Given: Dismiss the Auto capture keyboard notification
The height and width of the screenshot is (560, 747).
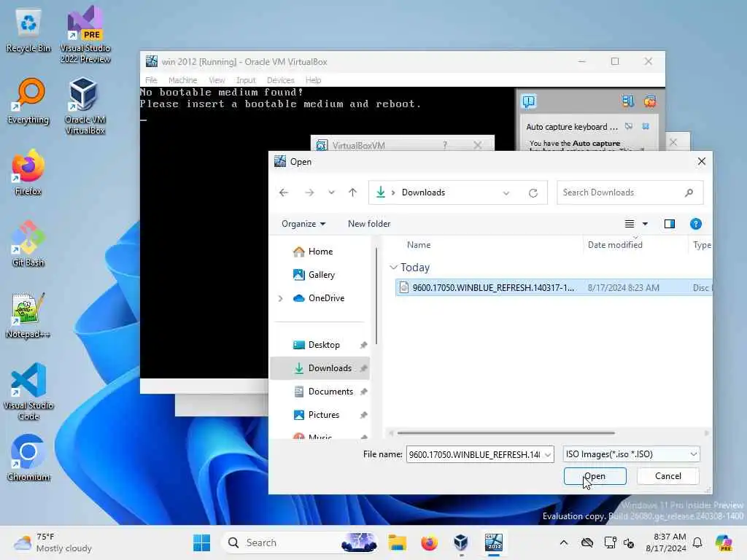Looking at the screenshot, I should (646, 126).
